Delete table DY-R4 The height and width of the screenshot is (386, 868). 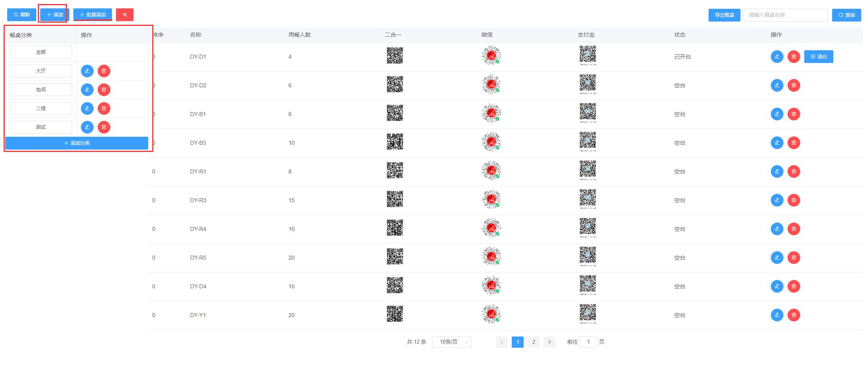pos(794,229)
